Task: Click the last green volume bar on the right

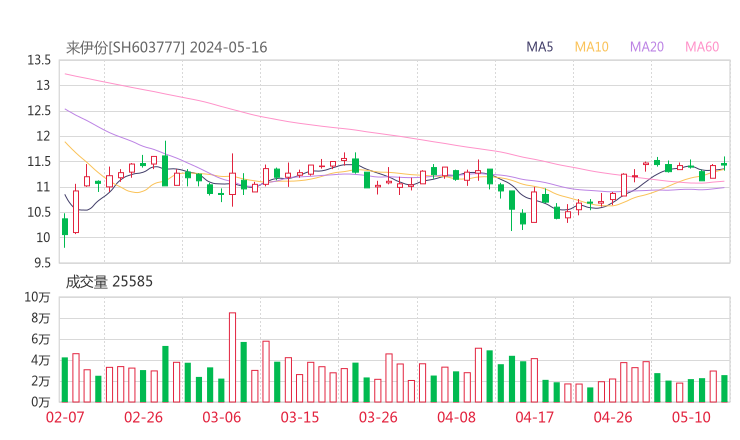Action: [724, 389]
